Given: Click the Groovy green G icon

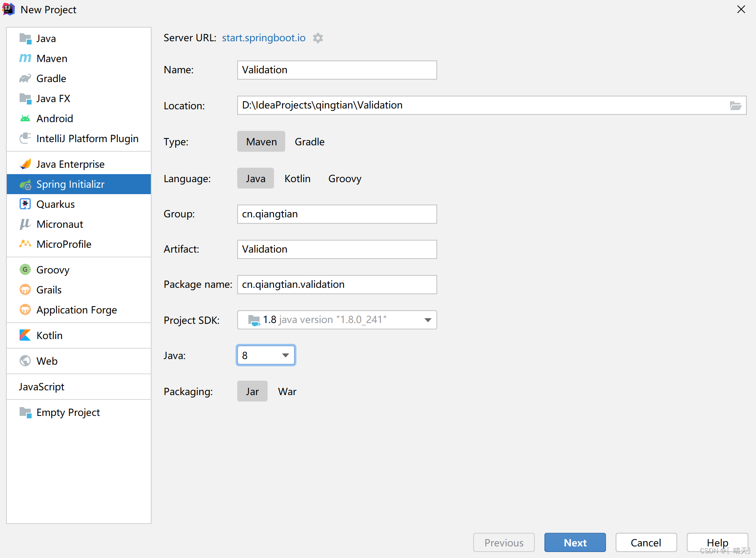Looking at the screenshot, I should point(25,270).
